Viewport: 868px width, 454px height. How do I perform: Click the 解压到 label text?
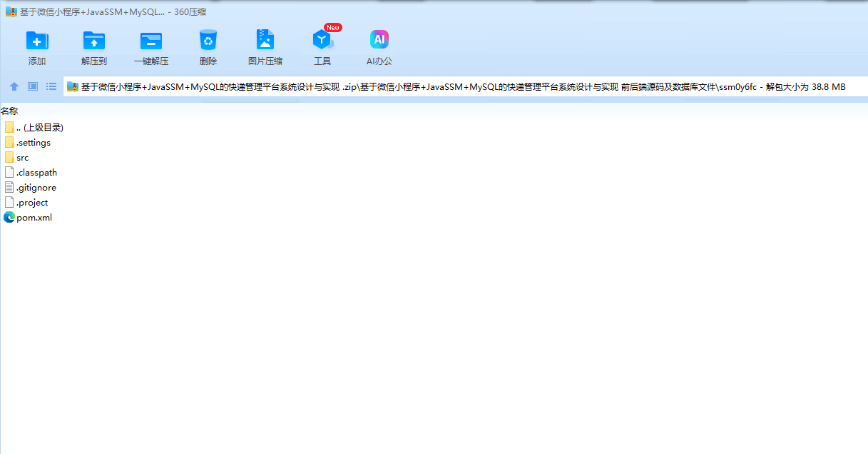(94, 61)
